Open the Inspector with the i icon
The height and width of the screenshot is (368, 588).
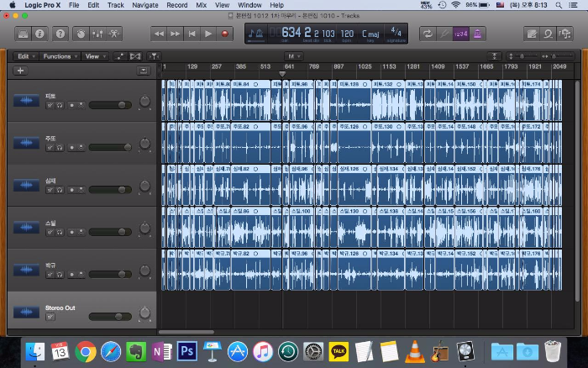[x=39, y=34]
